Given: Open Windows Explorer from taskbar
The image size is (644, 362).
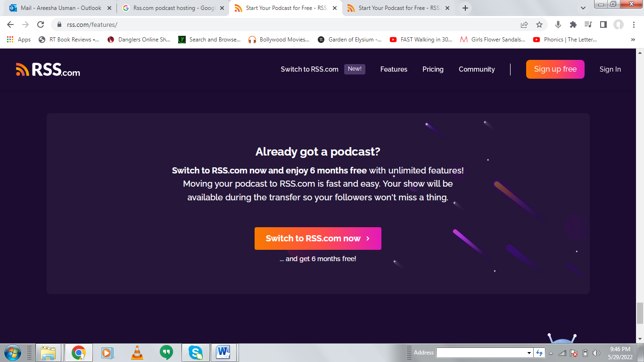Looking at the screenshot, I should click(x=48, y=353).
